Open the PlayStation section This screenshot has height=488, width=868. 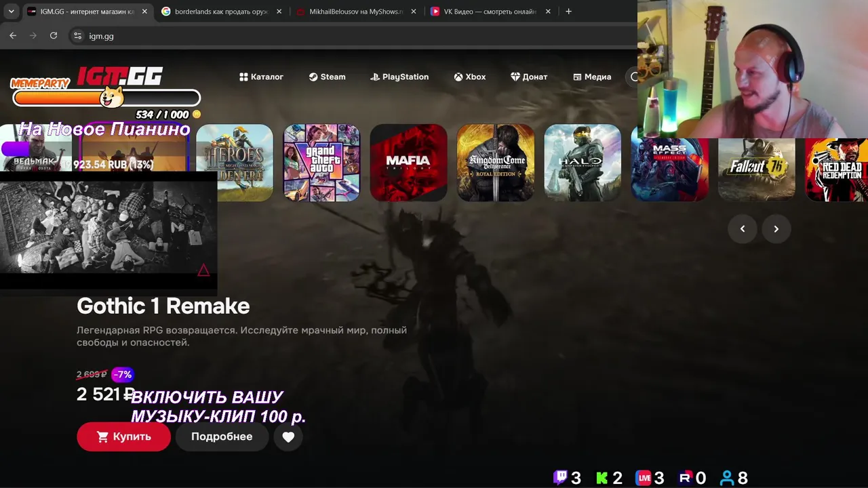click(x=399, y=77)
